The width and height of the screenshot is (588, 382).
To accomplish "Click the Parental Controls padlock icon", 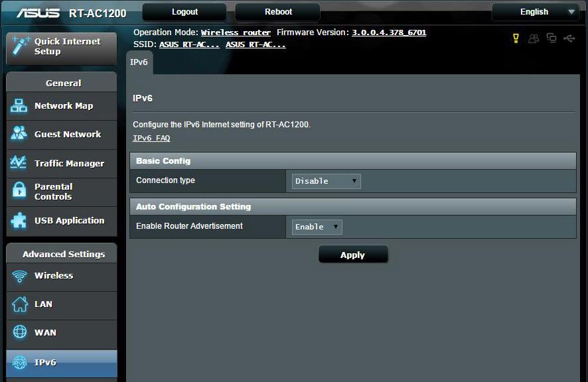I will [x=19, y=191].
